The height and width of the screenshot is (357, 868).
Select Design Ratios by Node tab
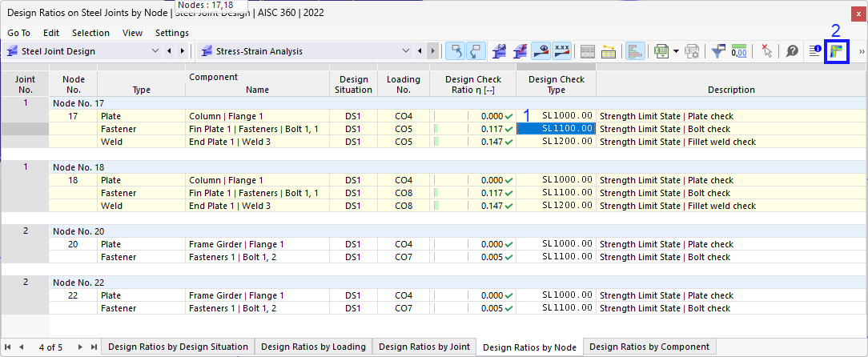[x=530, y=347]
